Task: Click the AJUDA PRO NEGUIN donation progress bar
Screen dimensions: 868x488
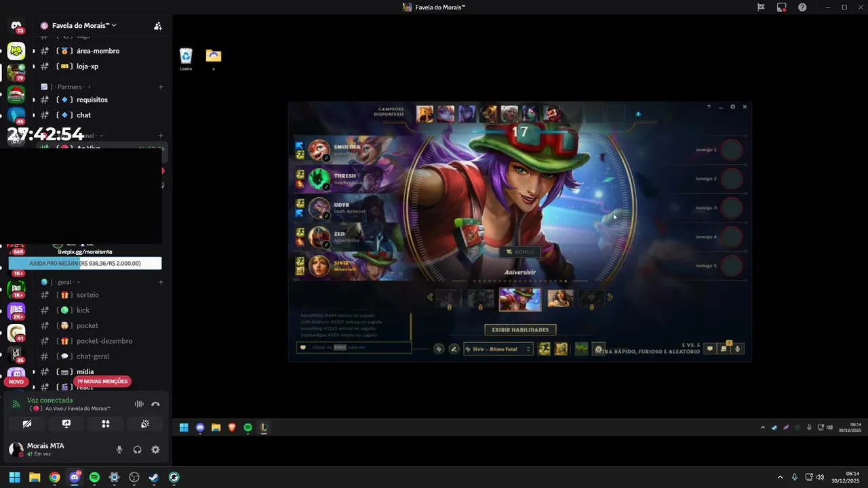Action: (x=85, y=263)
